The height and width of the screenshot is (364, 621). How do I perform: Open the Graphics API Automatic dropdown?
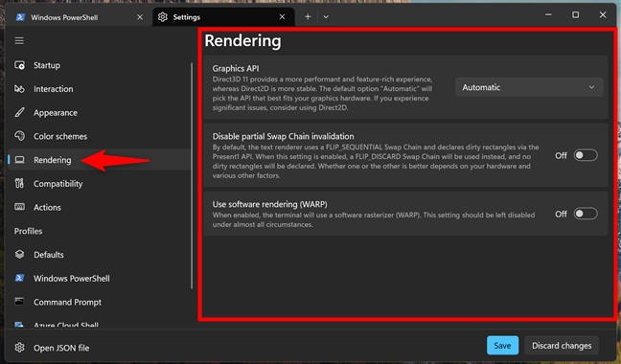[x=529, y=87]
